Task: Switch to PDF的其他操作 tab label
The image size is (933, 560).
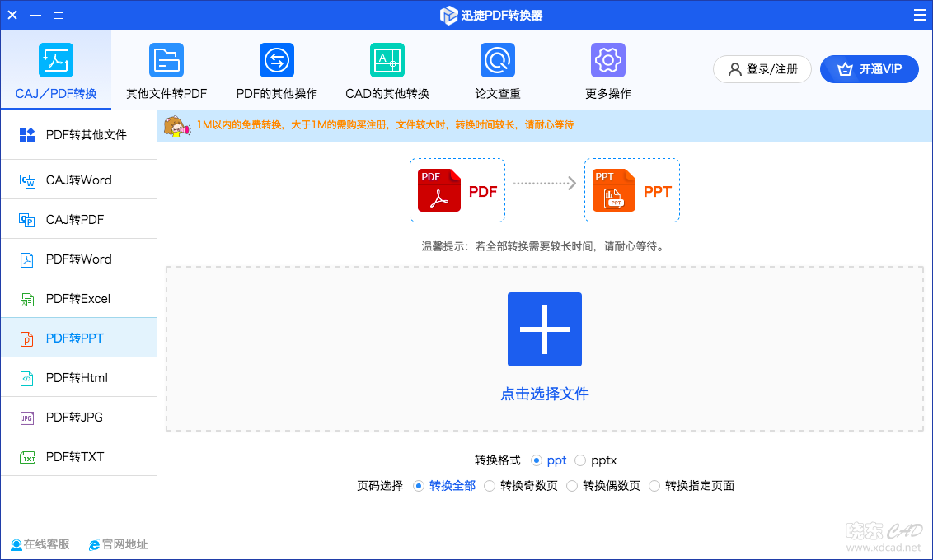Action: 277,94
